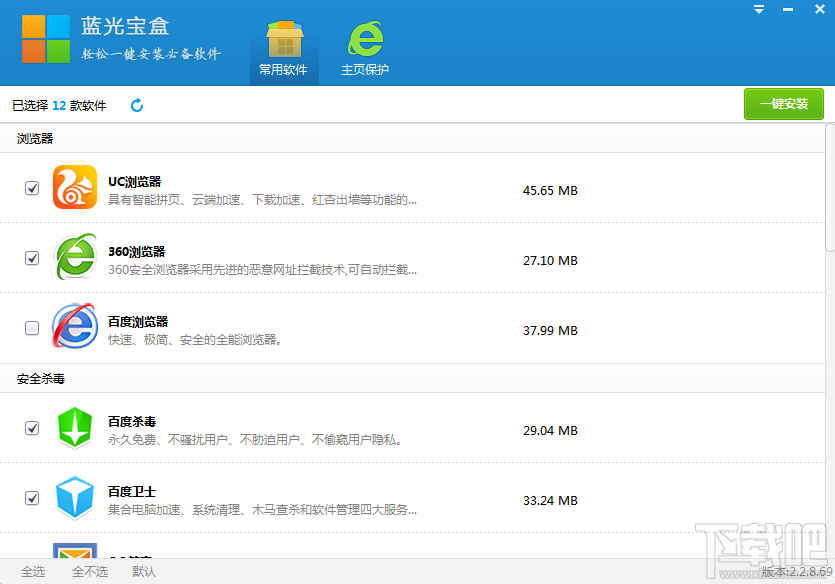
Task: Click the 360浏览器 green e icon
Action: tap(76, 257)
